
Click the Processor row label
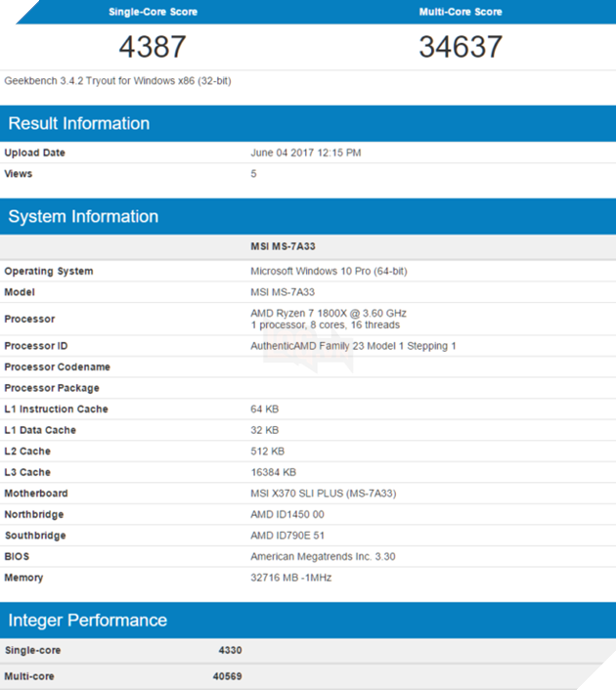click(29, 319)
